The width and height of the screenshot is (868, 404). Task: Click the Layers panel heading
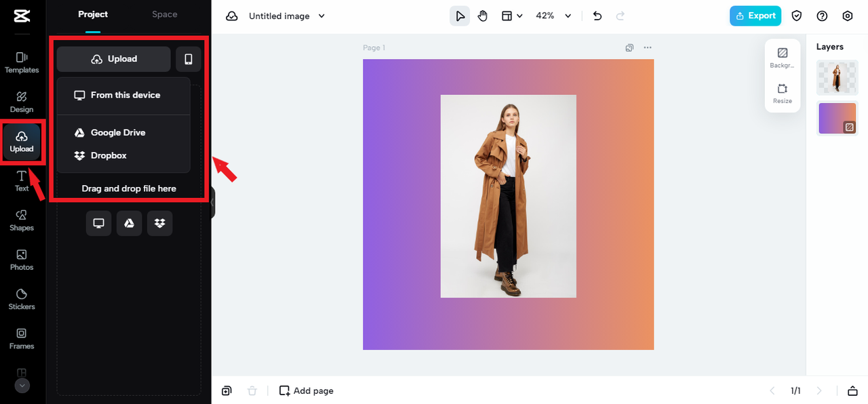(830, 47)
